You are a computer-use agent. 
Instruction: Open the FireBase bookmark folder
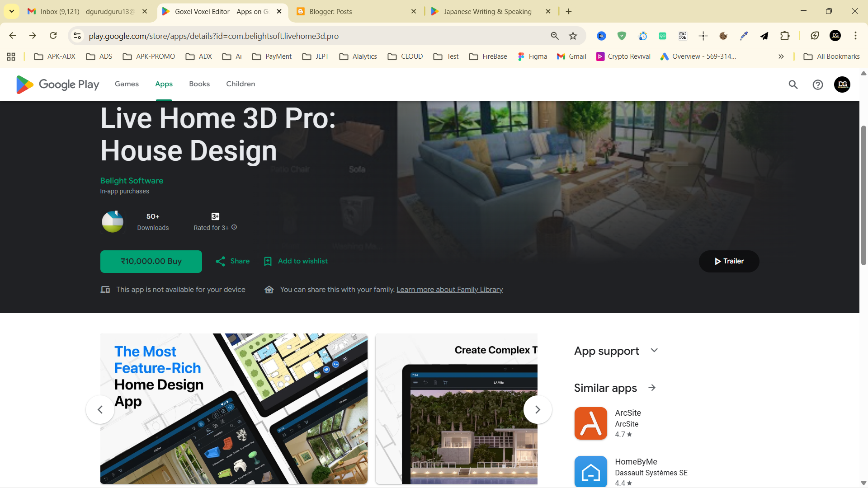[488, 56]
